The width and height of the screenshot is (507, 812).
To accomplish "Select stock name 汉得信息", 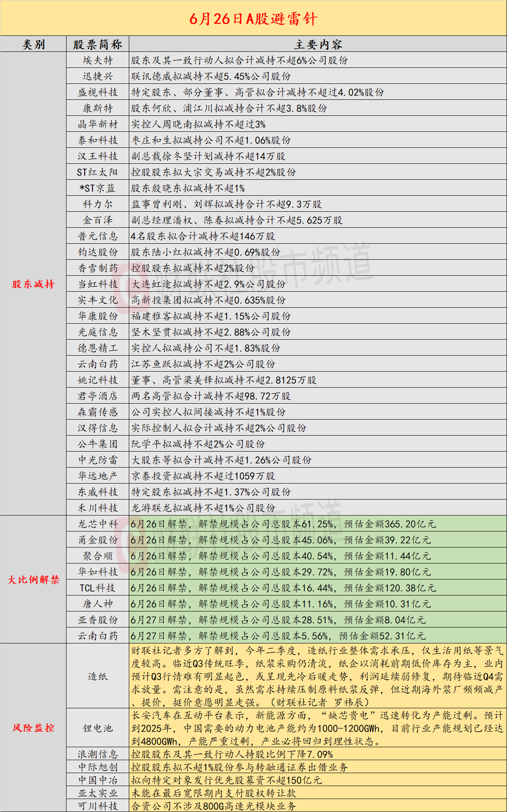I will tap(98, 428).
